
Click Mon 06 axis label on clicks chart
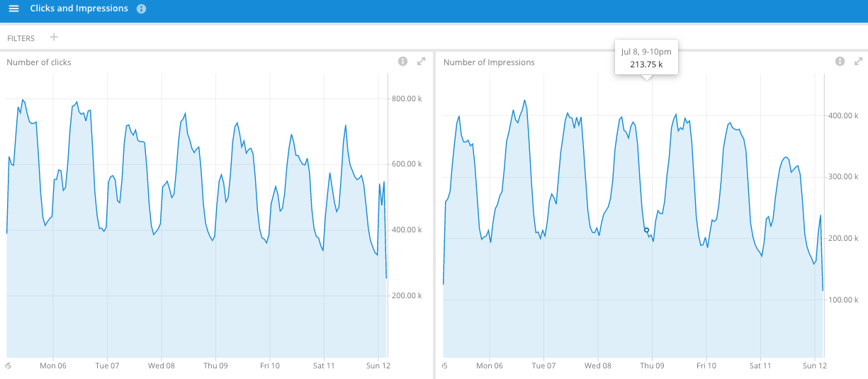pos(53,366)
